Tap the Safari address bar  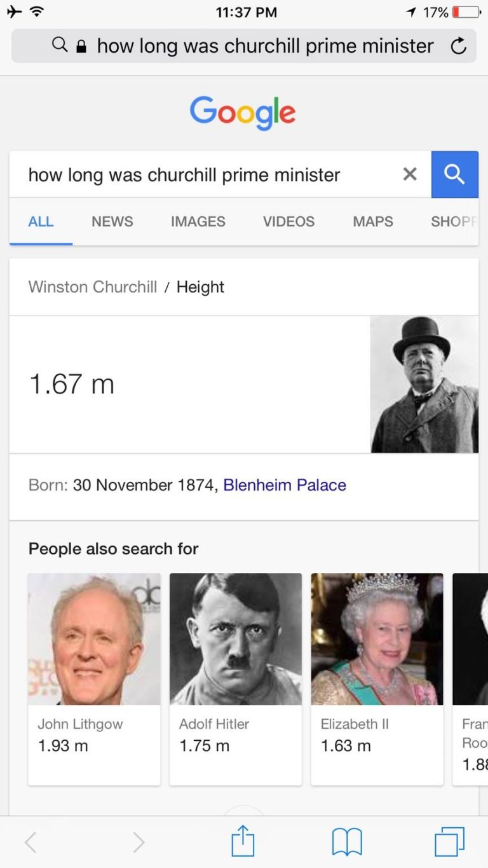point(244,46)
